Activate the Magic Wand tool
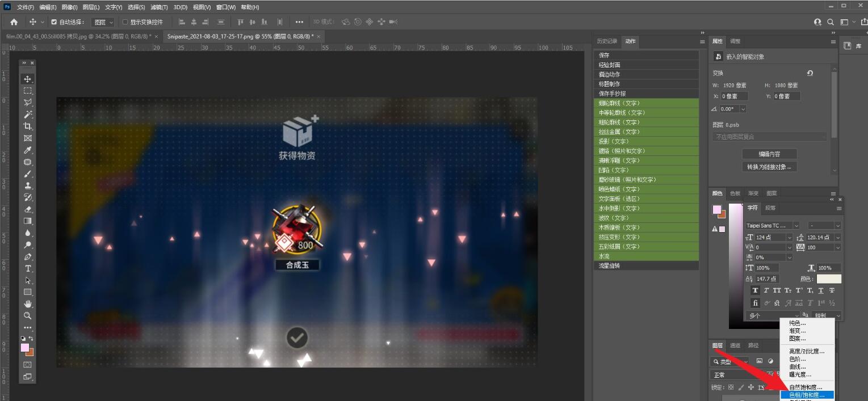 click(28, 115)
